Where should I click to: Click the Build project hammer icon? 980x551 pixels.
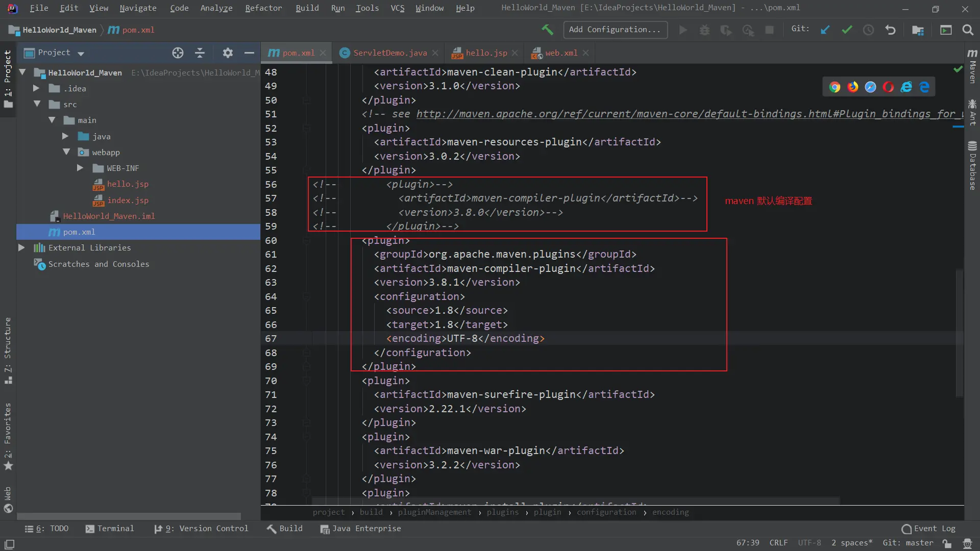point(547,30)
